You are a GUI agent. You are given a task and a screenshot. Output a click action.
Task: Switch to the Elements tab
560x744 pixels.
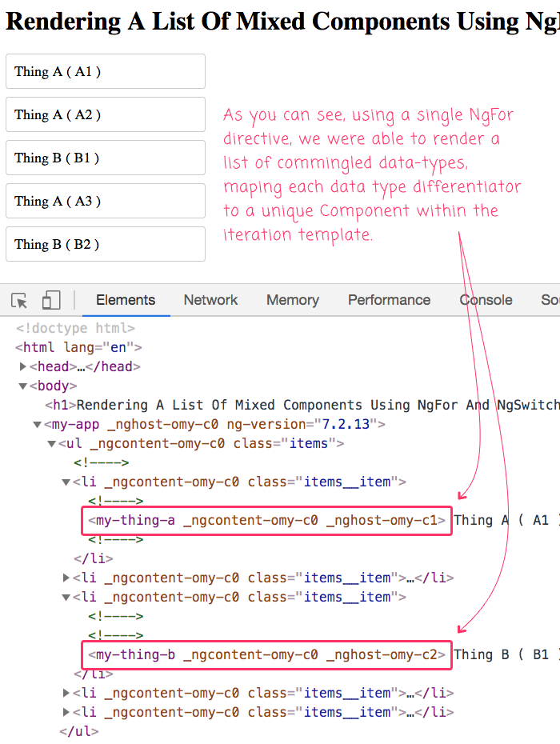click(x=126, y=301)
